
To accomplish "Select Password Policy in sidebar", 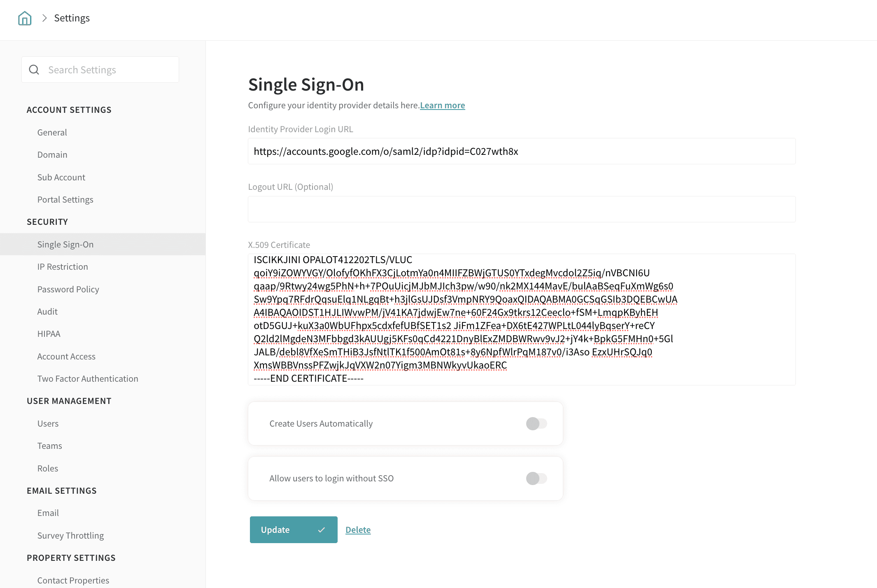I will pyautogui.click(x=68, y=289).
